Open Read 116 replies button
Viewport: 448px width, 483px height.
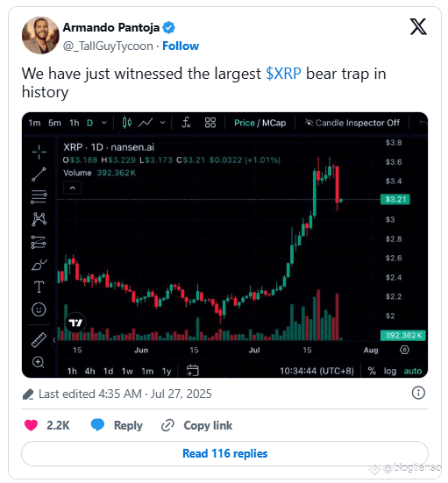click(225, 453)
